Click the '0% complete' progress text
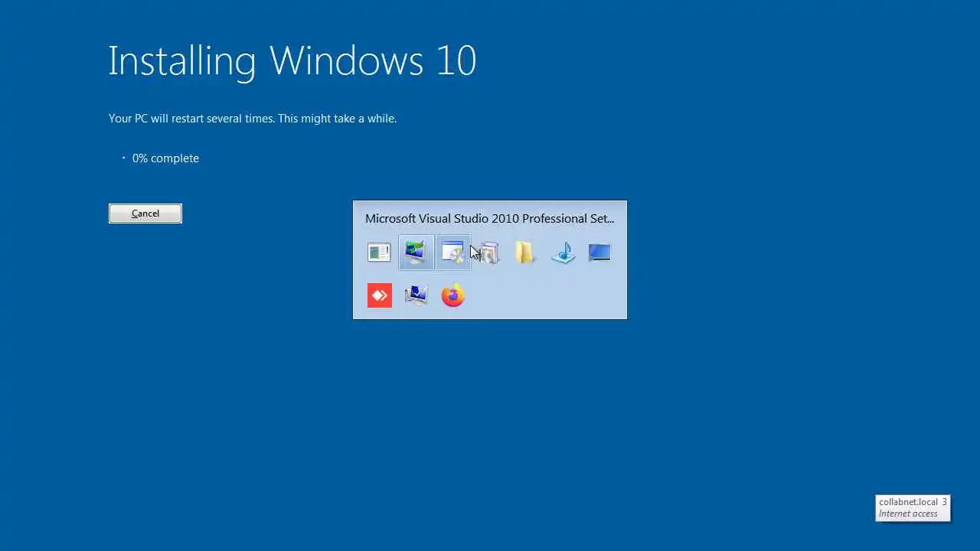The image size is (980, 551). (165, 158)
